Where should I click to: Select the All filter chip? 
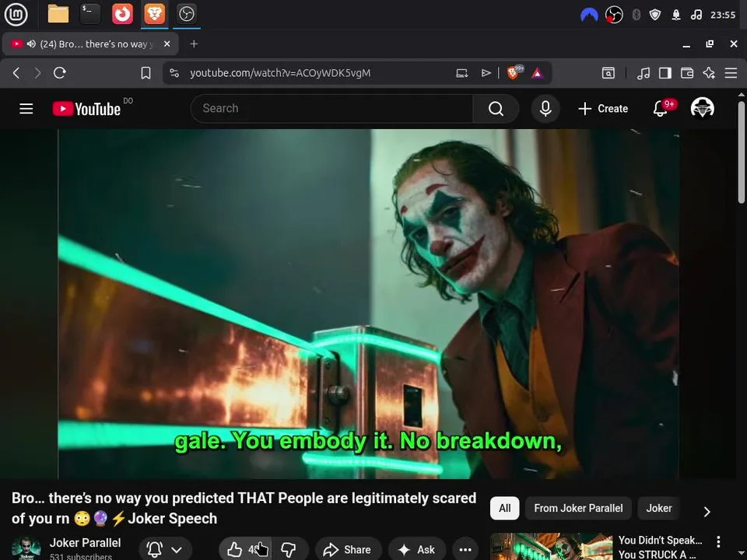click(x=504, y=508)
